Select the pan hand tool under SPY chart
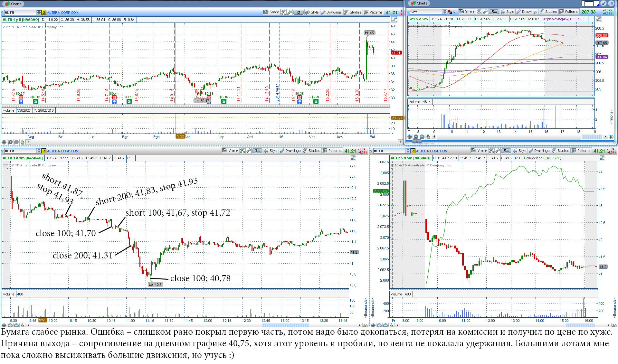618x364 pixels. point(428,137)
